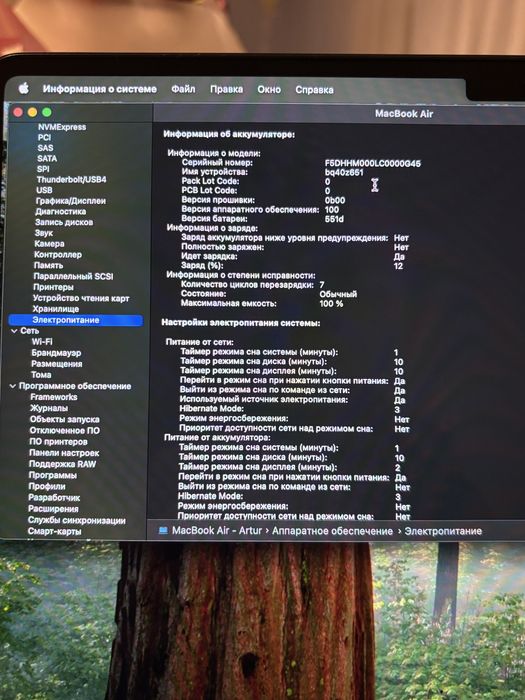Select Объекты запуска in the sidebar
The image size is (525, 700).
(x=65, y=419)
